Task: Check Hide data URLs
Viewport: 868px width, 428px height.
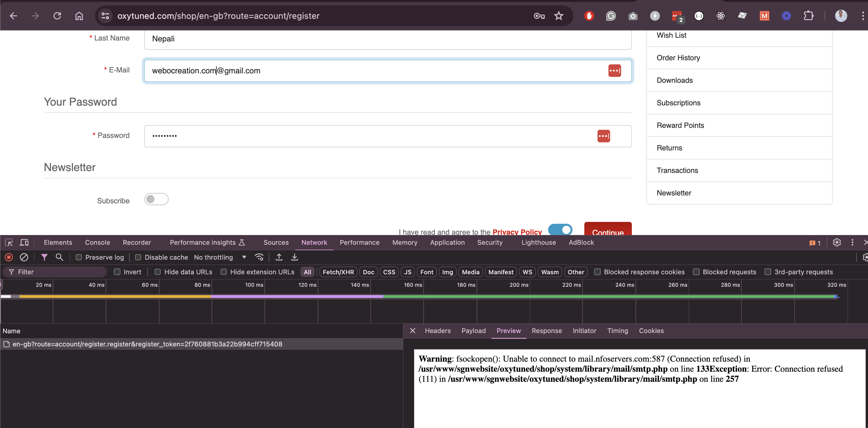Action: pyautogui.click(x=157, y=272)
